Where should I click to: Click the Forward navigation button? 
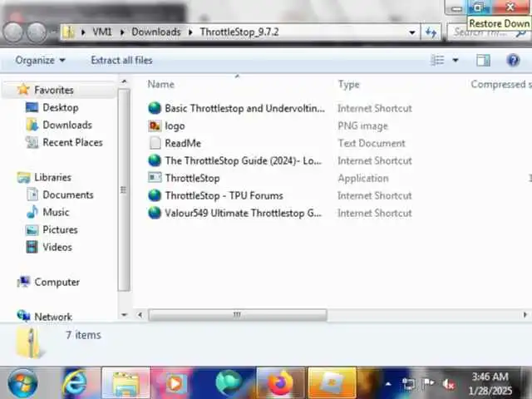click(37, 32)
